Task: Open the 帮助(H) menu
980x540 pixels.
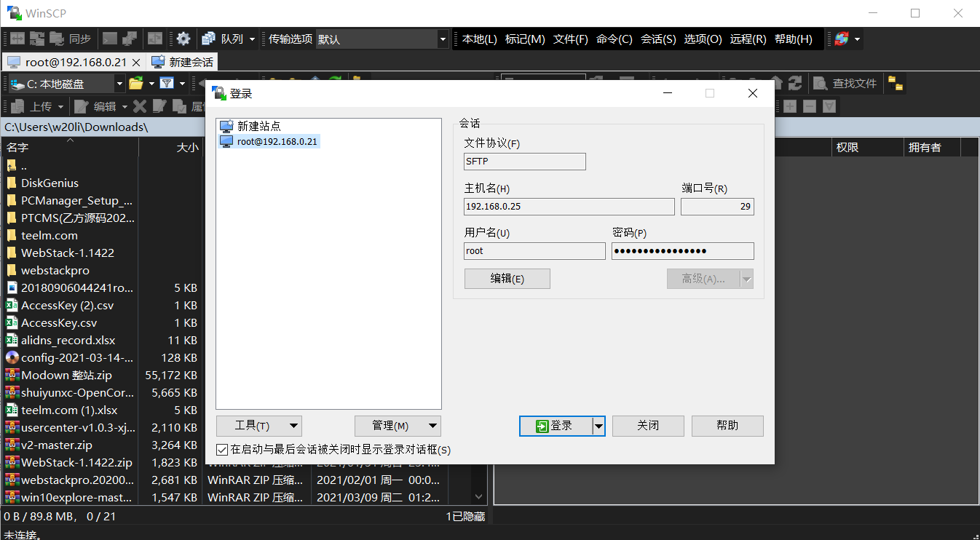Action: [793, 39]
